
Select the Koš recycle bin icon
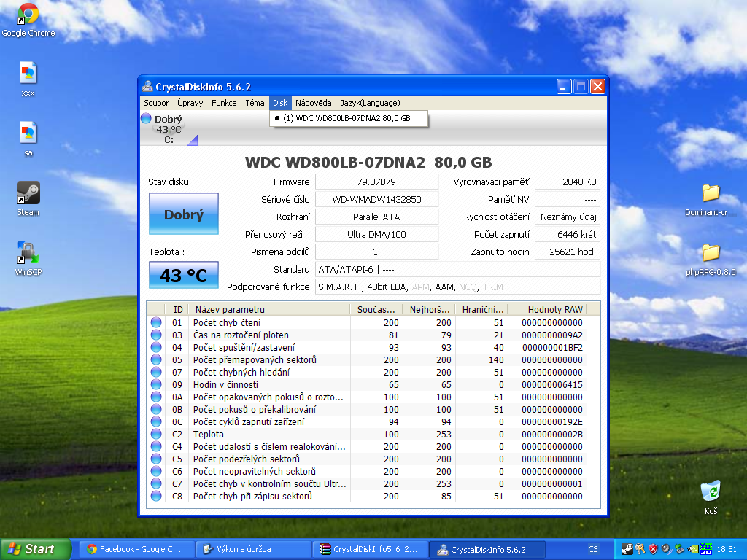(711, 497)
